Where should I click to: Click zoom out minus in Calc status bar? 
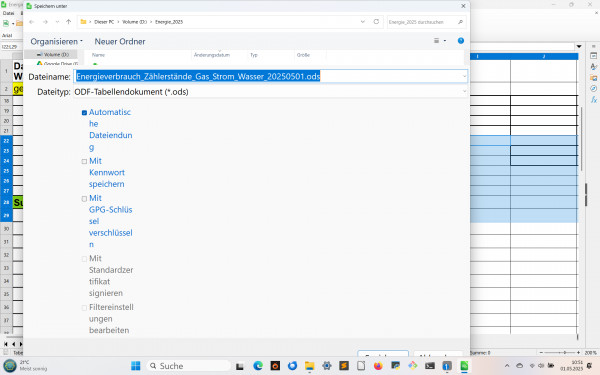[541, 352]
